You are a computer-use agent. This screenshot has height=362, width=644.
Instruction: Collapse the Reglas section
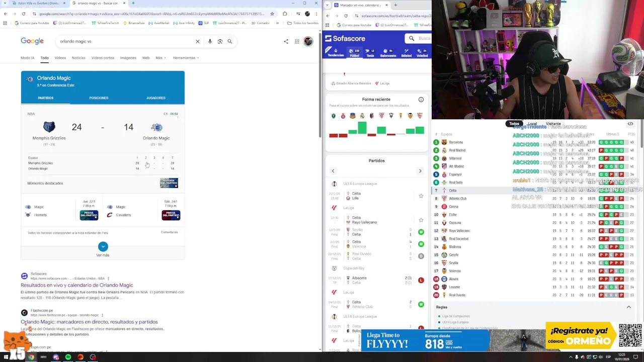pos(628,307)
